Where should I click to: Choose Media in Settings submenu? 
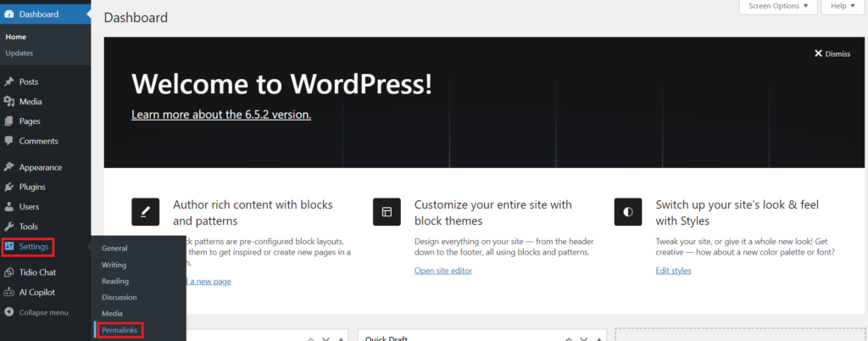point(113,313)
